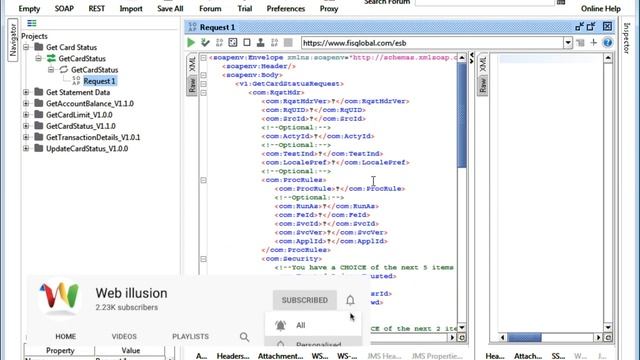This screenshot has height=360, width=640.
Task: Open the request Headers tab
Action: click(x=233, y=356)
